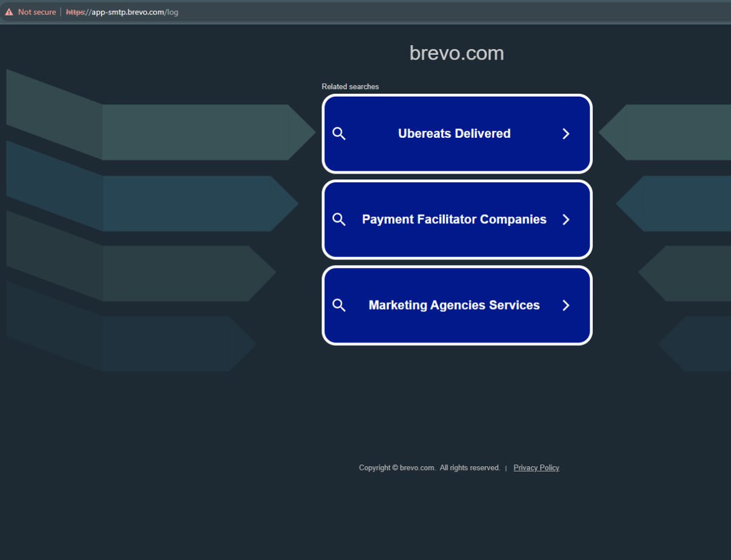
Task: Open the Ubereats Delivered related search
Action: click(457, 133)
